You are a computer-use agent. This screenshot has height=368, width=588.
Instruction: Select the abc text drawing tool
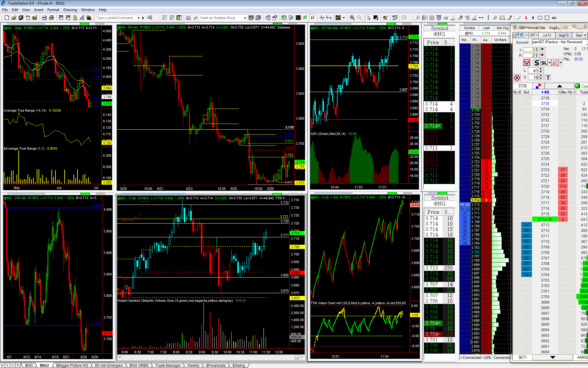[554, 18]
